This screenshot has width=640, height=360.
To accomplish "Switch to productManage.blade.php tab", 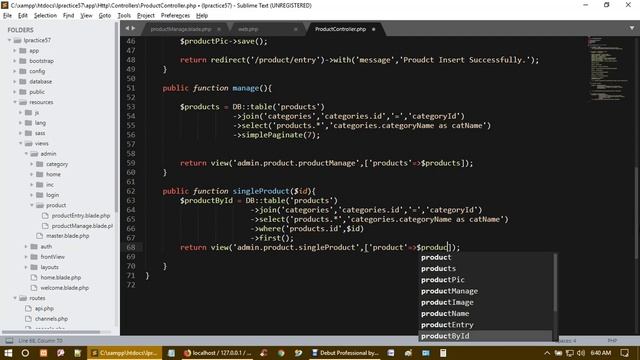I will [x=181, y=29].
